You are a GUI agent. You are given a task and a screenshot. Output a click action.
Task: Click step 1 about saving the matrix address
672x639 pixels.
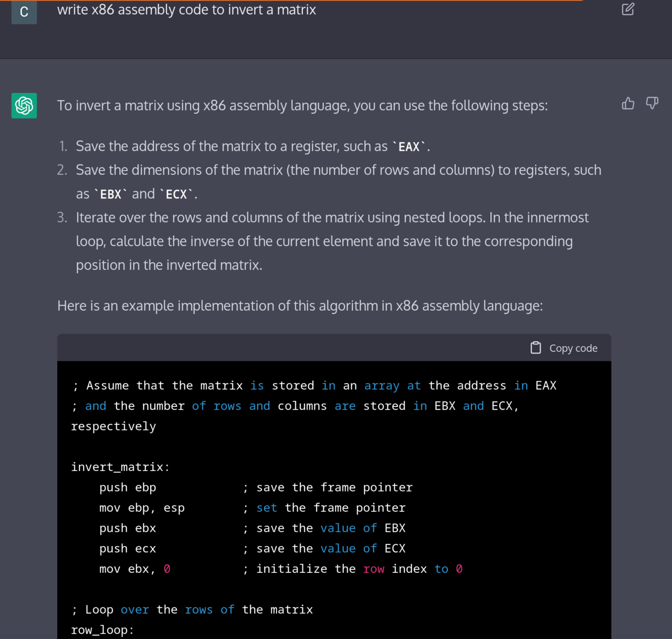click(x=253, y=146)
